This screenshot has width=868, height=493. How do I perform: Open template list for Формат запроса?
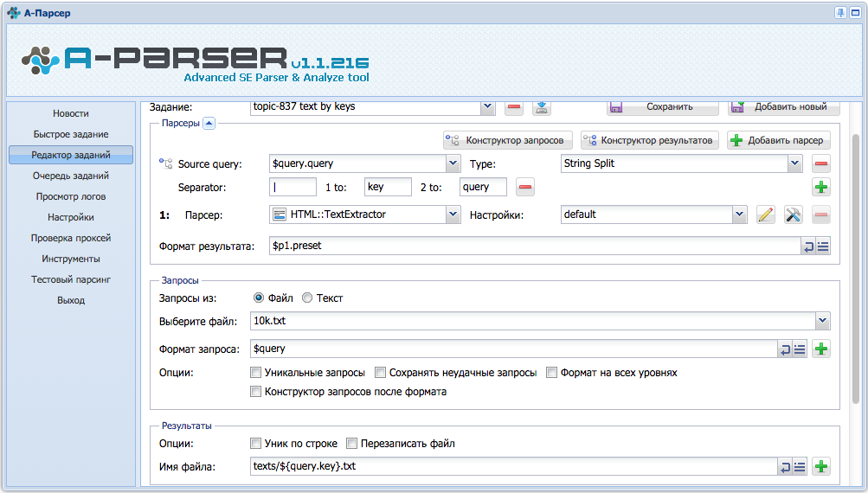[800, 349]
